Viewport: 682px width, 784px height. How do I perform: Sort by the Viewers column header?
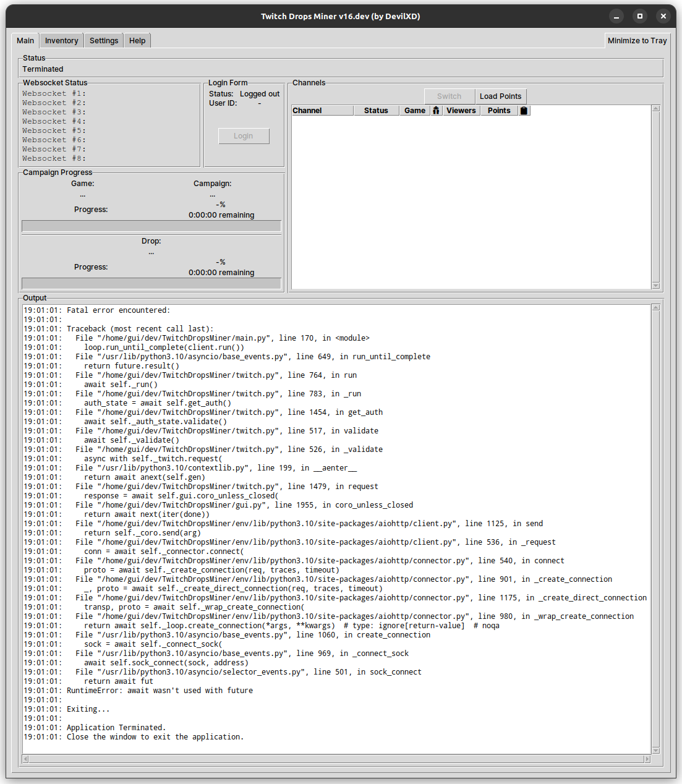point(461,111)
